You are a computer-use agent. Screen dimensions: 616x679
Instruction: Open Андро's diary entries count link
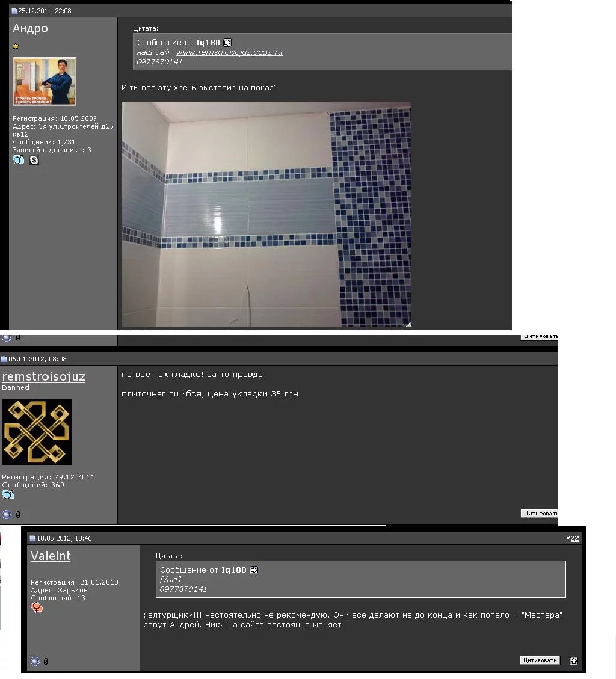(89, 150)
